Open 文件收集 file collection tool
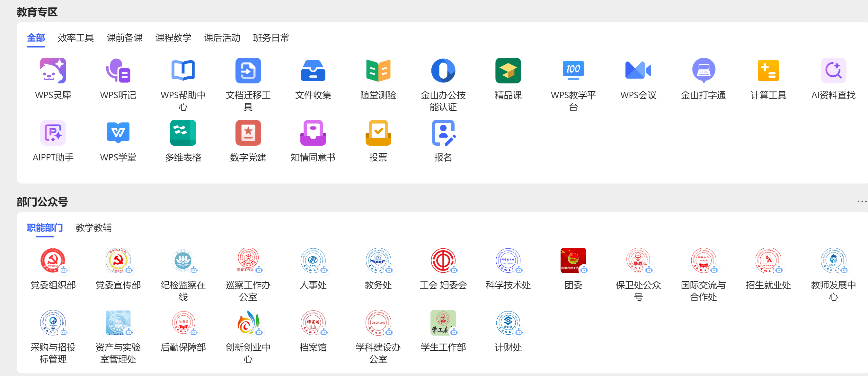 coord(313,71)
